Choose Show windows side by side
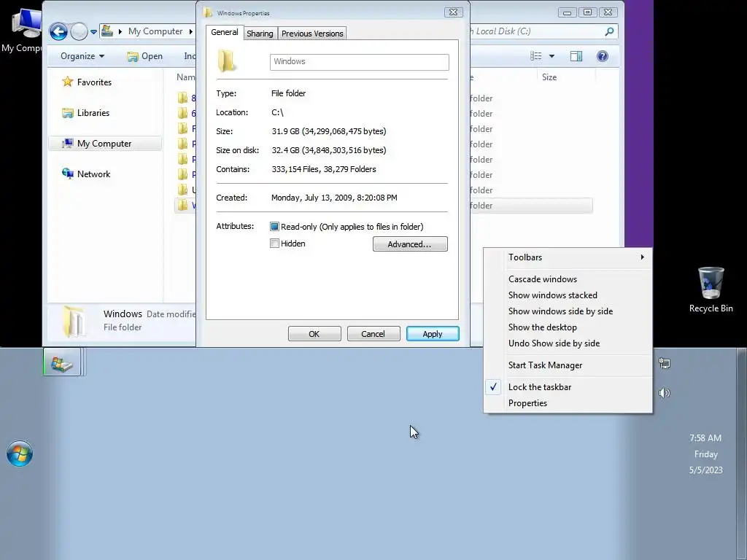Image resolution: width=747 pixels, height=560 pixels. 568,311
